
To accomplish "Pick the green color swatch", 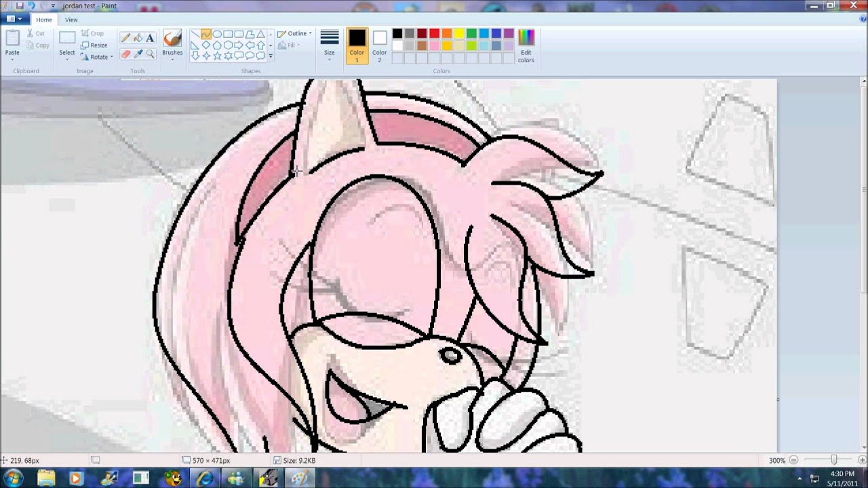I will pyautogui.click(x=471, y=33).
